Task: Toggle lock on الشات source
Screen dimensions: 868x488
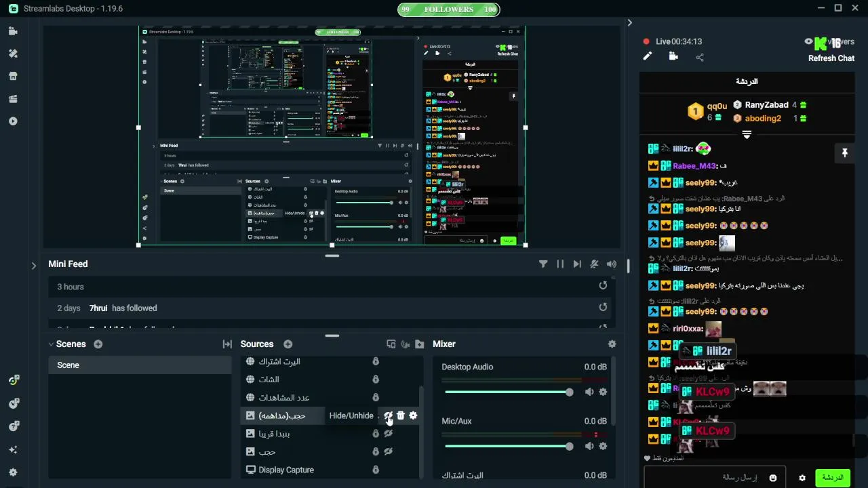Action: (x=376, y=380)
